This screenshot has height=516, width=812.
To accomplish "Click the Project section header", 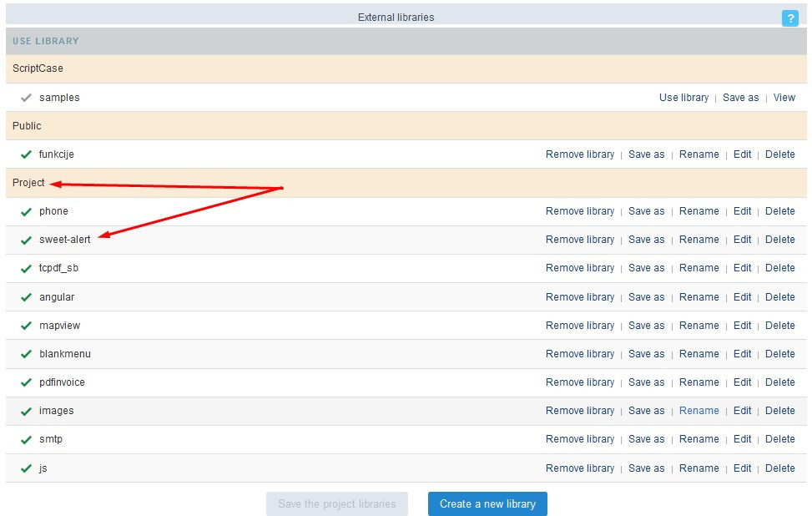I will (406, 183).
